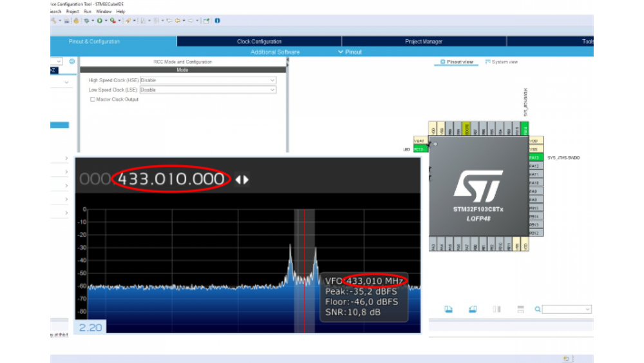The image size is (644, 363).
Task: Click the Additional Software button
Action: (275, 52)
